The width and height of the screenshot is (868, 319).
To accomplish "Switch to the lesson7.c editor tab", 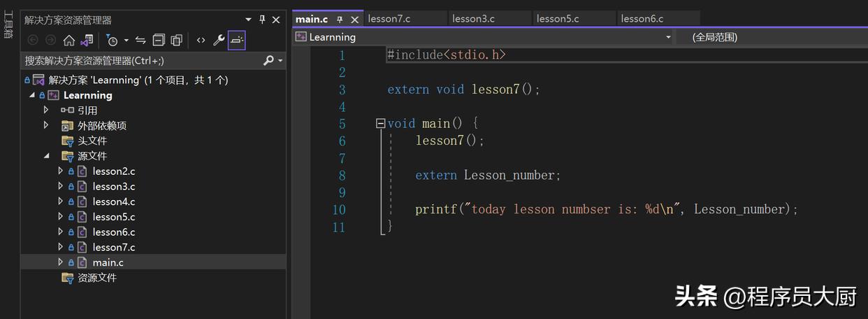I will [x=389, y=19].
